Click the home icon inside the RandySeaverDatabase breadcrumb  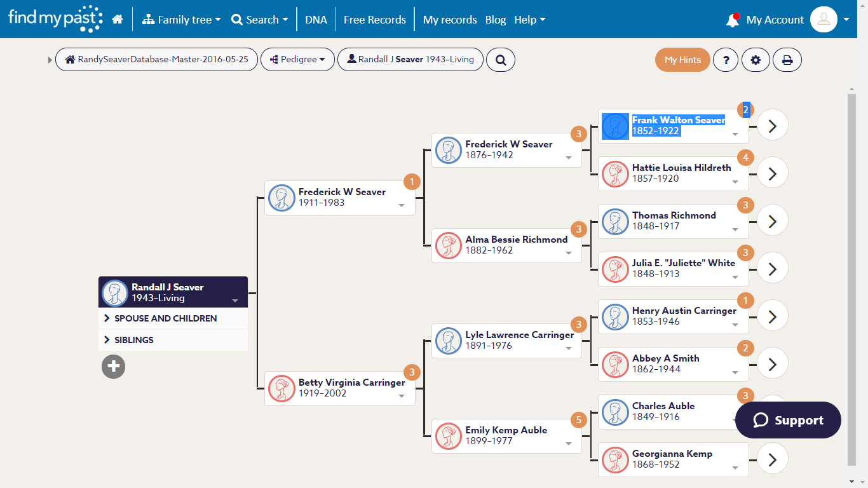point(70,59)
